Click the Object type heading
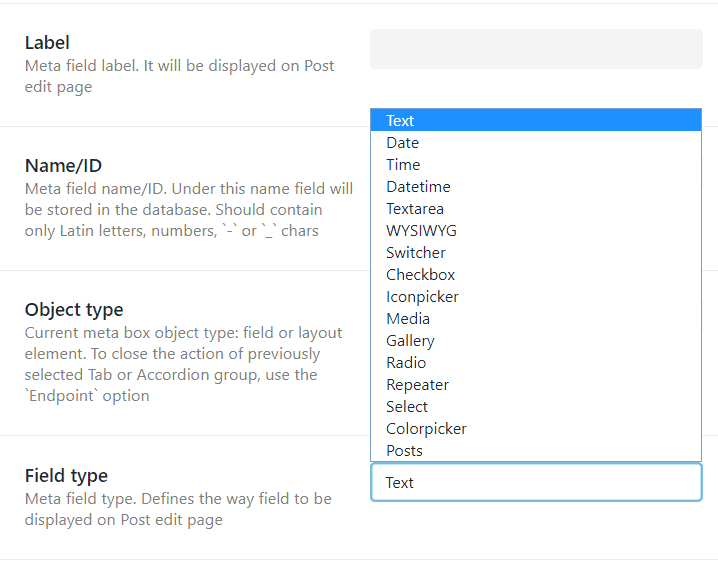The height and width of the screenshot is (562, 718). tap(74, 309)
